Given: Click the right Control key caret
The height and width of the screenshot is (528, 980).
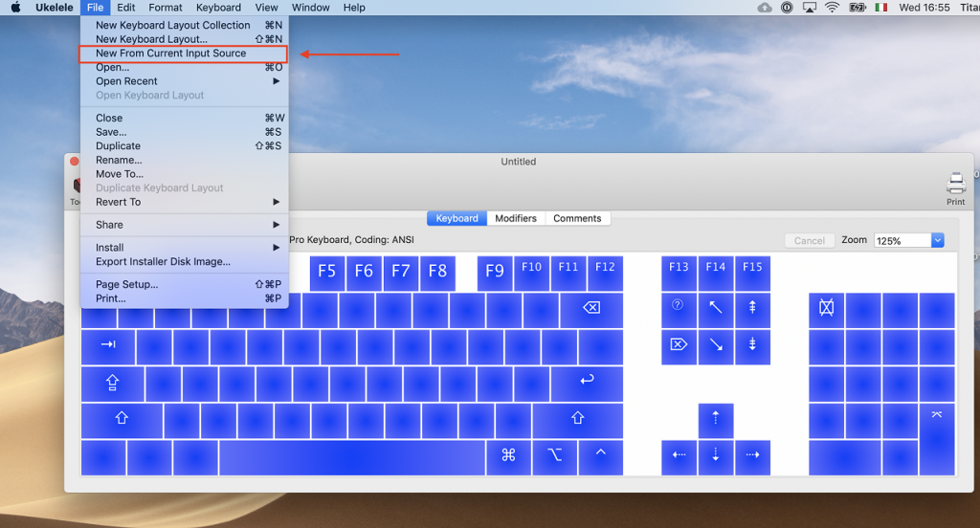Looking at the screenshot, I should coord(601,451).
